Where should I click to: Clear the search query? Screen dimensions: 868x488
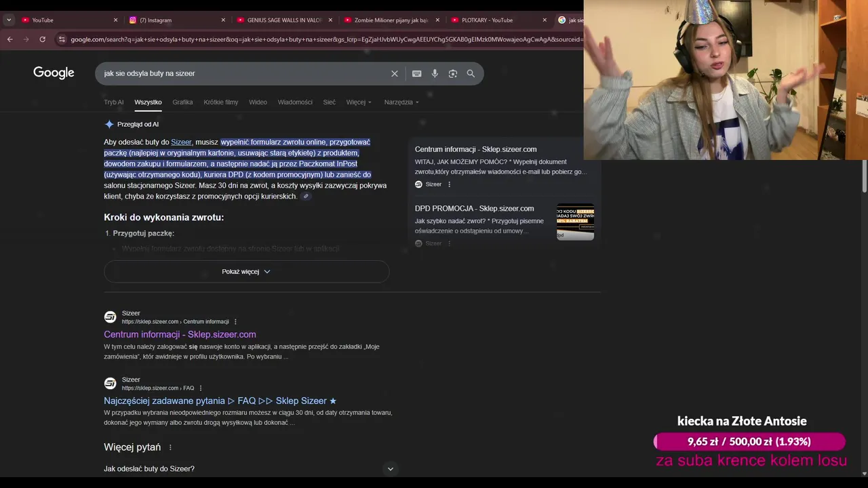click(395, 73)
